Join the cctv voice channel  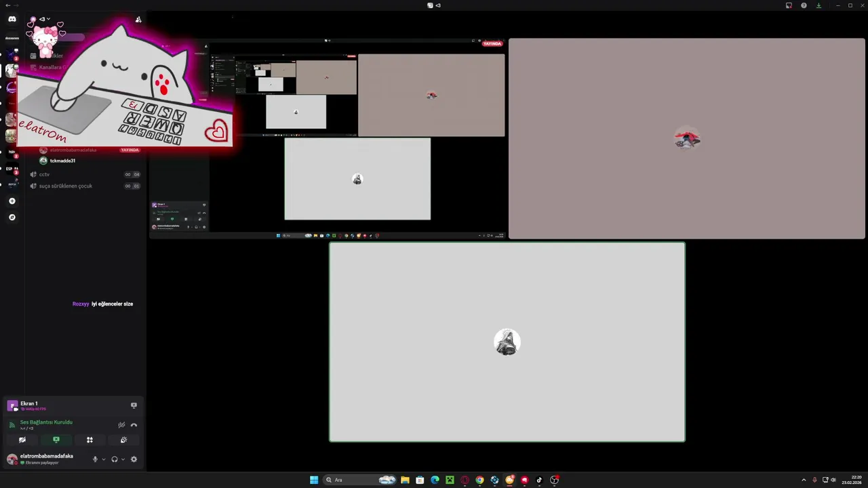point(85,174)
